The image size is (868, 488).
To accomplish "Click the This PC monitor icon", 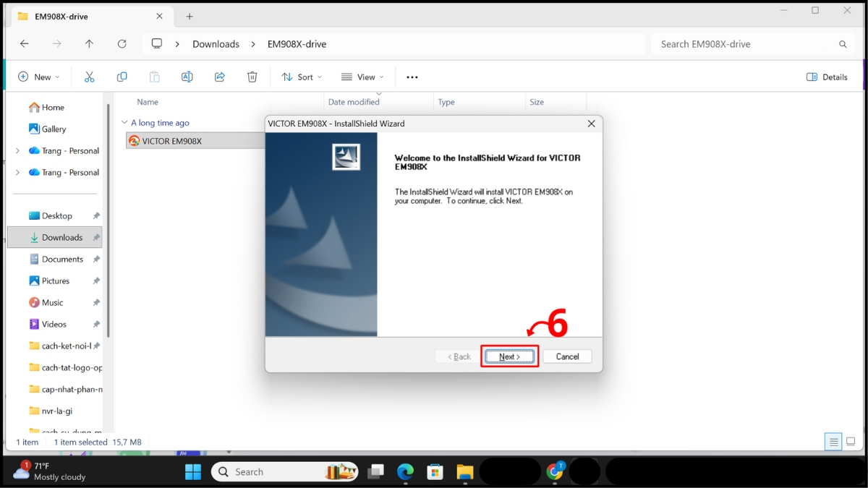I will (x=157, y=44).
